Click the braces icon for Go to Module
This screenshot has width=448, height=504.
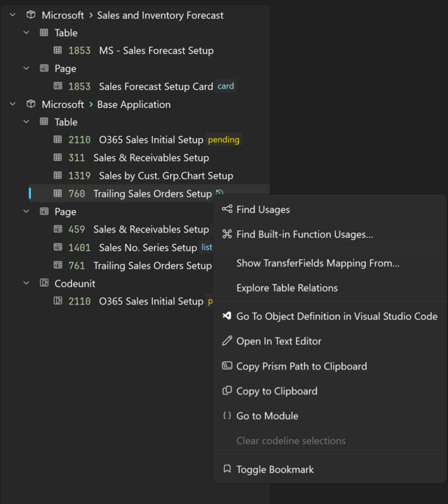[227, 415]
